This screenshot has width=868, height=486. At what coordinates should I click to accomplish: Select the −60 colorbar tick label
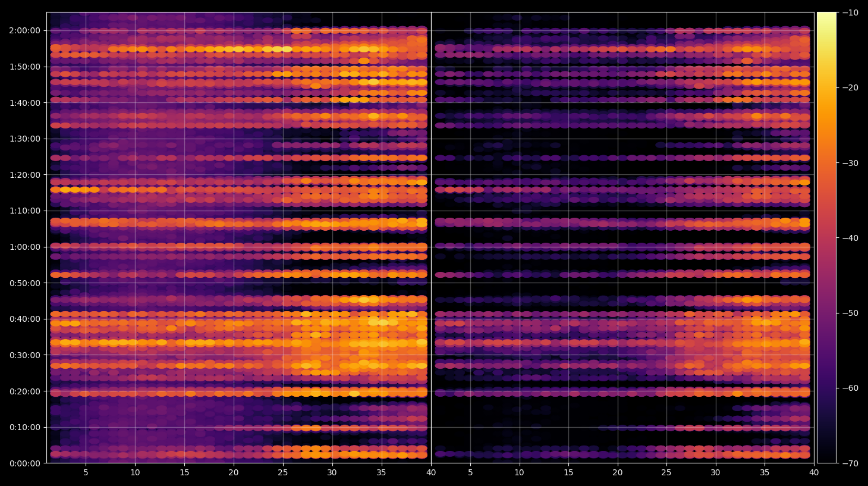pyautogui.click(x=851, y=388)
